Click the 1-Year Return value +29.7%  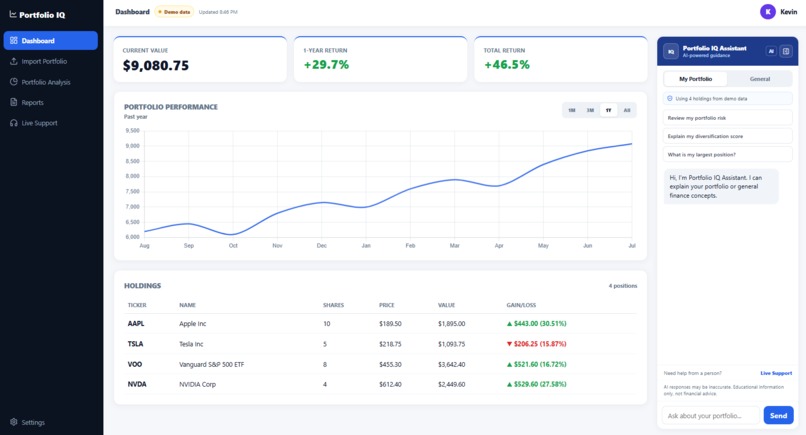coord(326,65)
